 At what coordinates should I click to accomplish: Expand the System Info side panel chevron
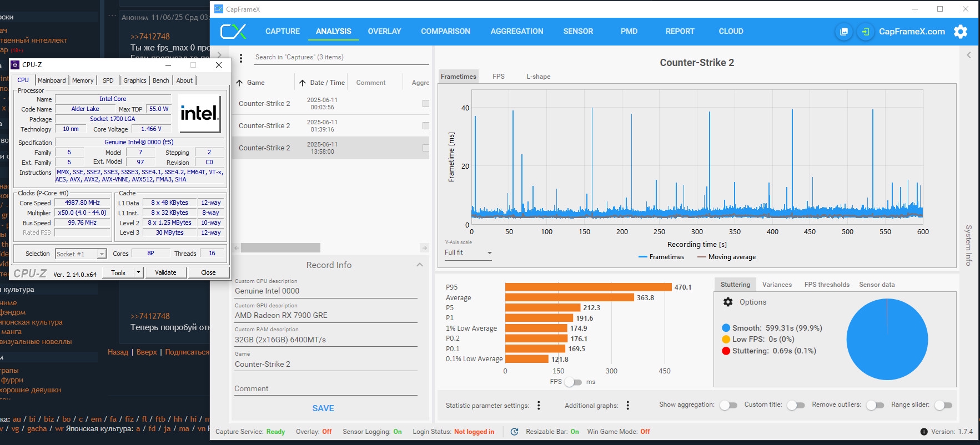click(968, 55)
